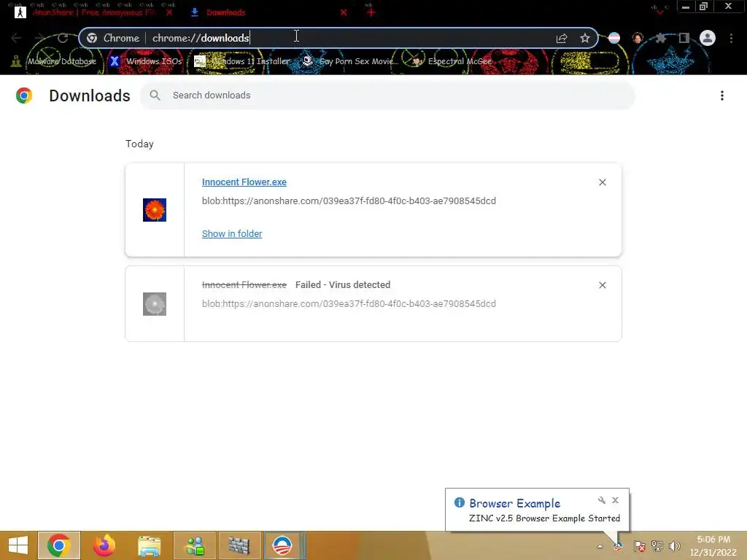Click the Chrome logo beside Downloads title

click(24, 96)
